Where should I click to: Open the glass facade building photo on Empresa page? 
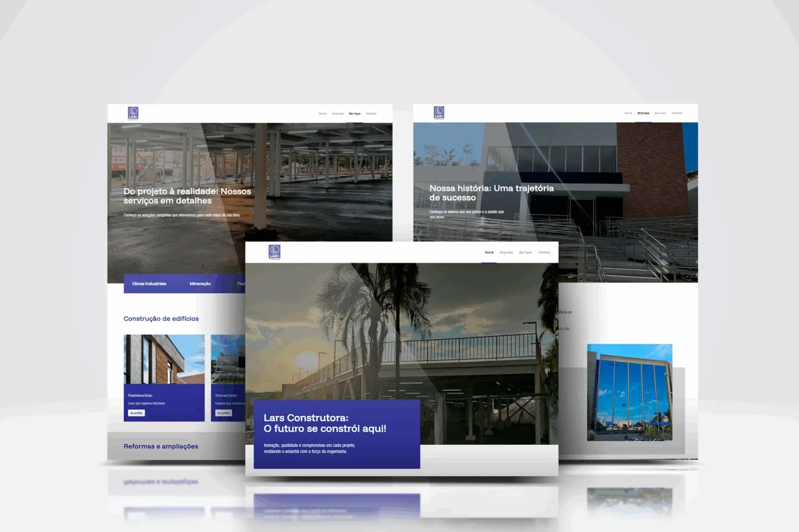(630, 392)
